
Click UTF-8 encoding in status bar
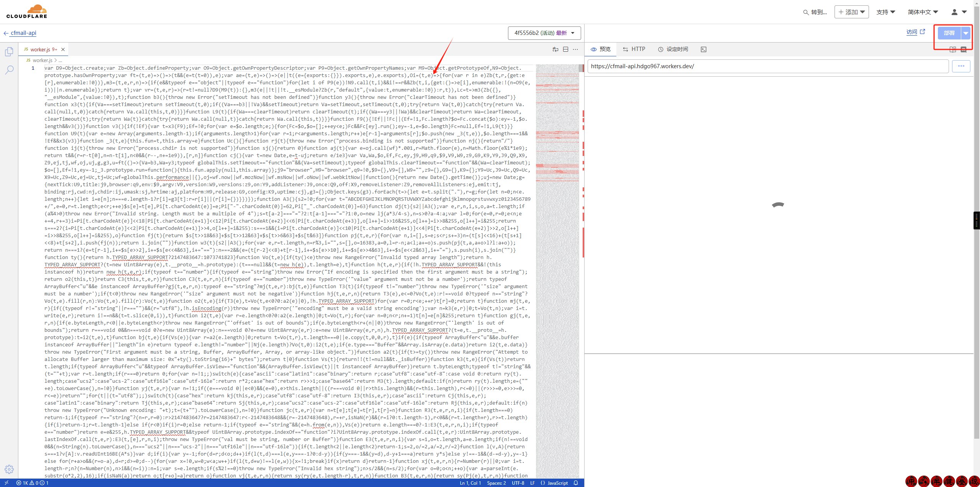coord(518,483)
